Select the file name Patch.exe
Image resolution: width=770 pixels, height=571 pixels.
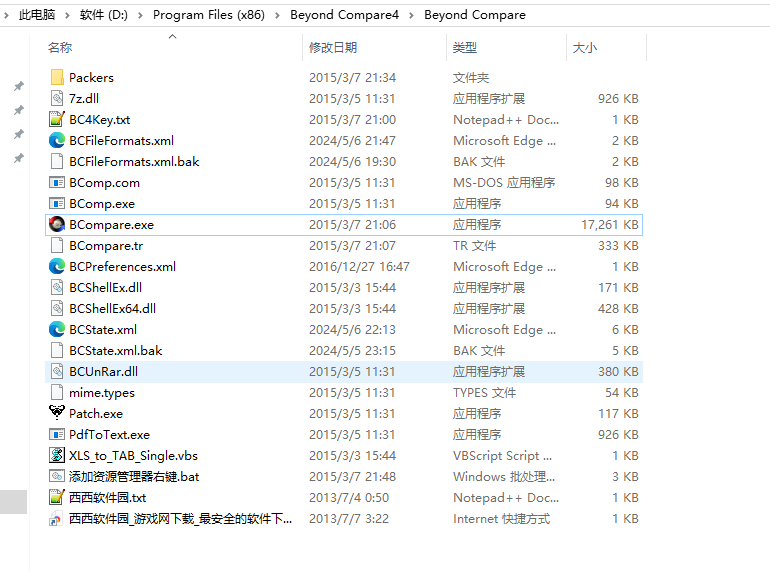[x=96, y=414]
